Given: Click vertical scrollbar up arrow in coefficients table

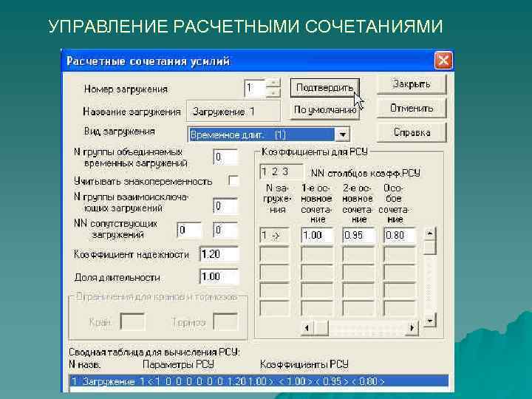Looking at the screenshot, I should click(430, 233).
